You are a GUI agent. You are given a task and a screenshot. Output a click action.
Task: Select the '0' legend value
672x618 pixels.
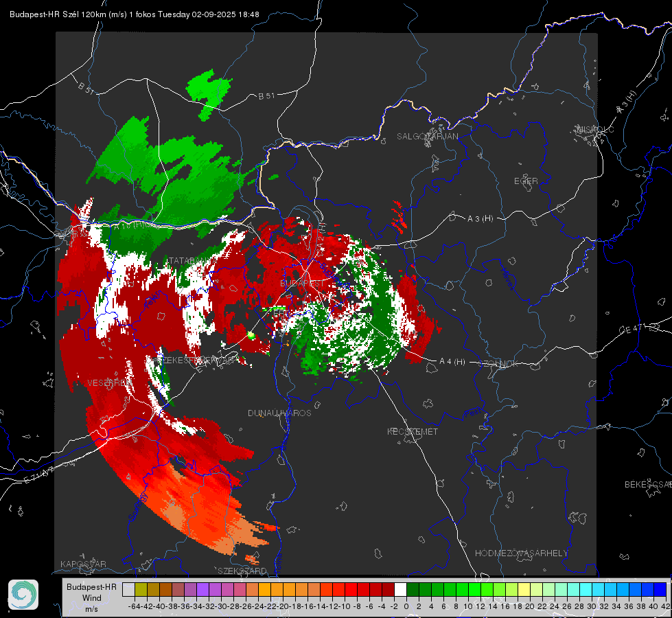pyautogui.click(x=406, y=606)
